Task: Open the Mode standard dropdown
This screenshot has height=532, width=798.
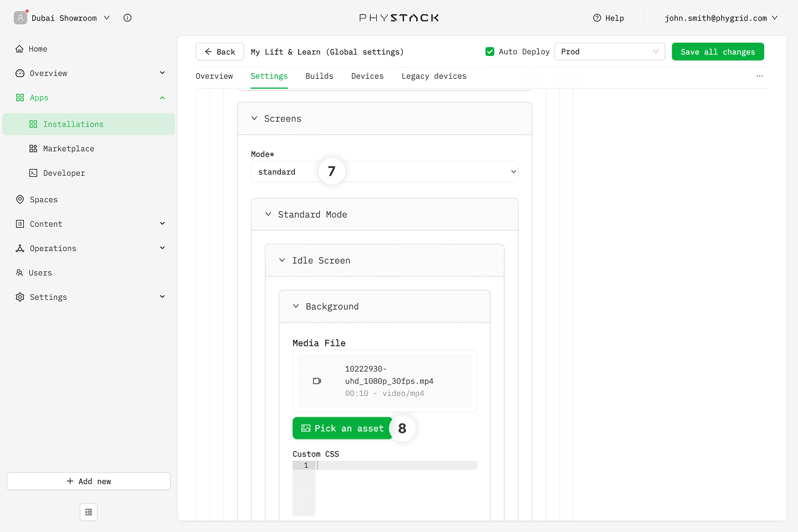Action: 385,172
